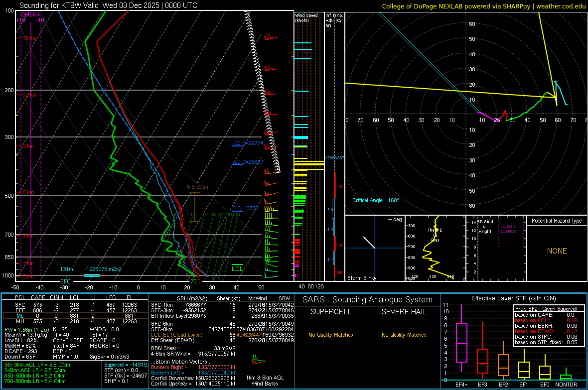Click the Prob EF2+ Given Supercell header
This screenshot has width=588, height=390.
pos(546,309)
